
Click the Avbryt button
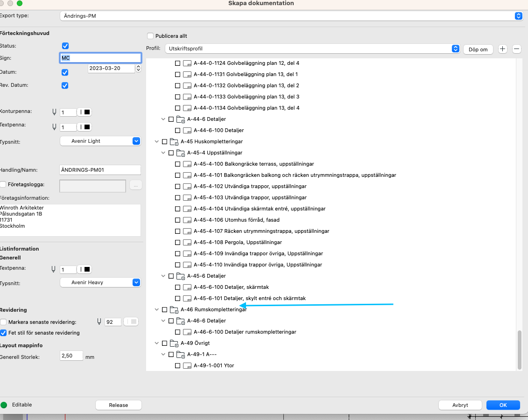460,405
